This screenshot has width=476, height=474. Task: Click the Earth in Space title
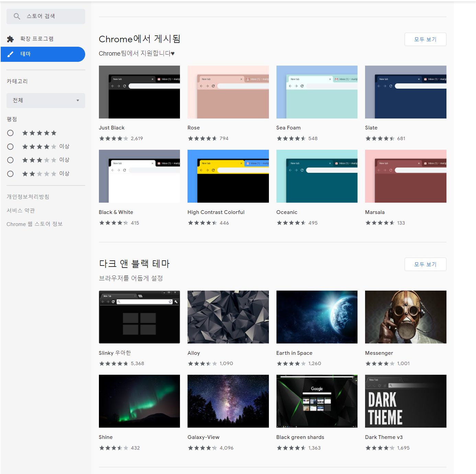click(294, 353)
